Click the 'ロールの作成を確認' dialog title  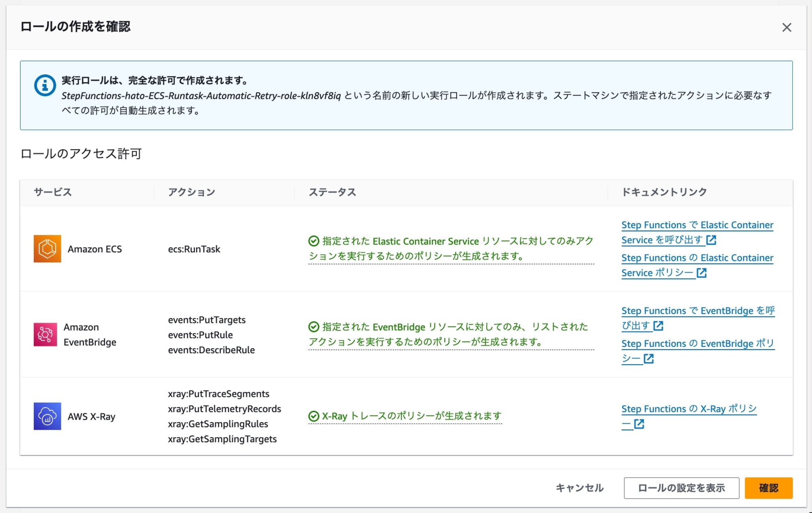pos(76,26)
